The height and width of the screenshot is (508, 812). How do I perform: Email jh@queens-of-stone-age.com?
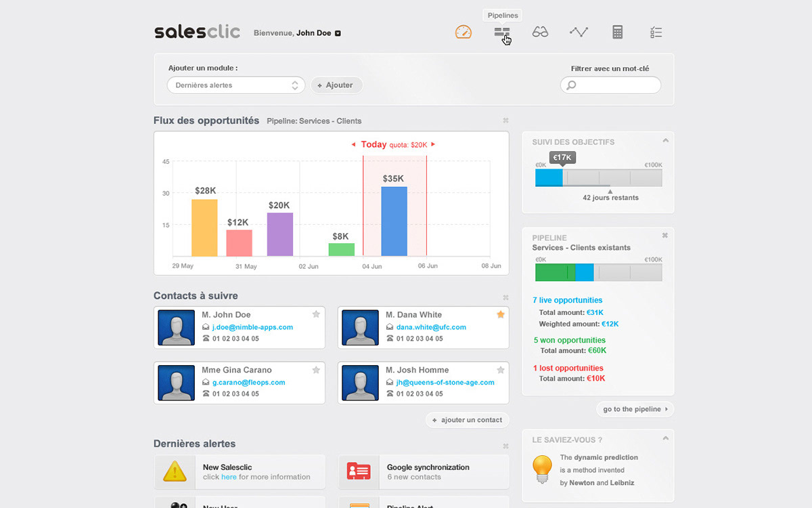[445, 382]
